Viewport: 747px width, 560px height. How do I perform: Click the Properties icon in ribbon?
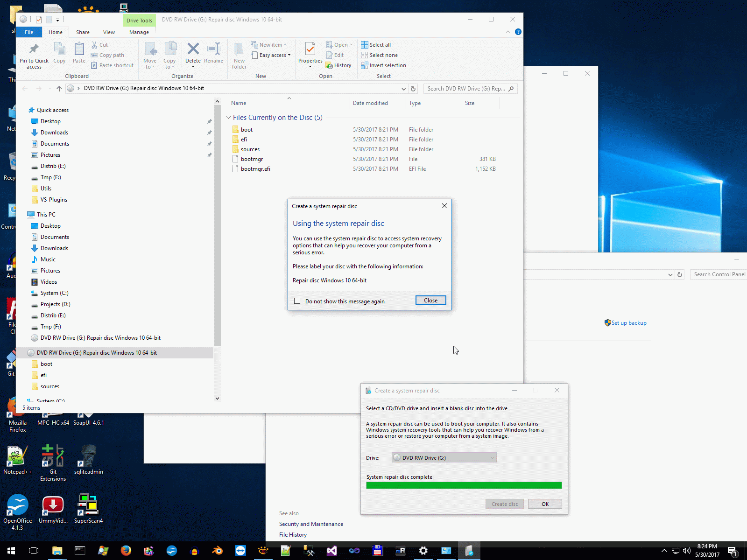(x=310, y=49)
